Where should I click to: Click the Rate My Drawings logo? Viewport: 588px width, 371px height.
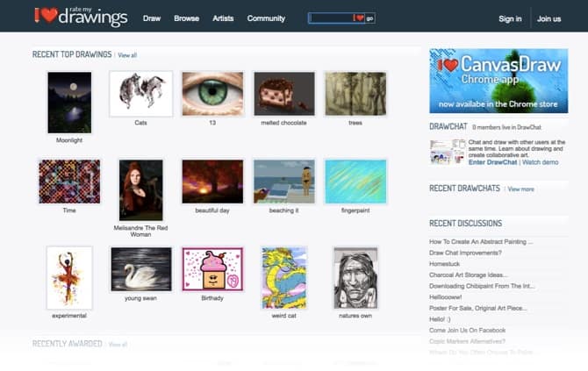point(81,17)
